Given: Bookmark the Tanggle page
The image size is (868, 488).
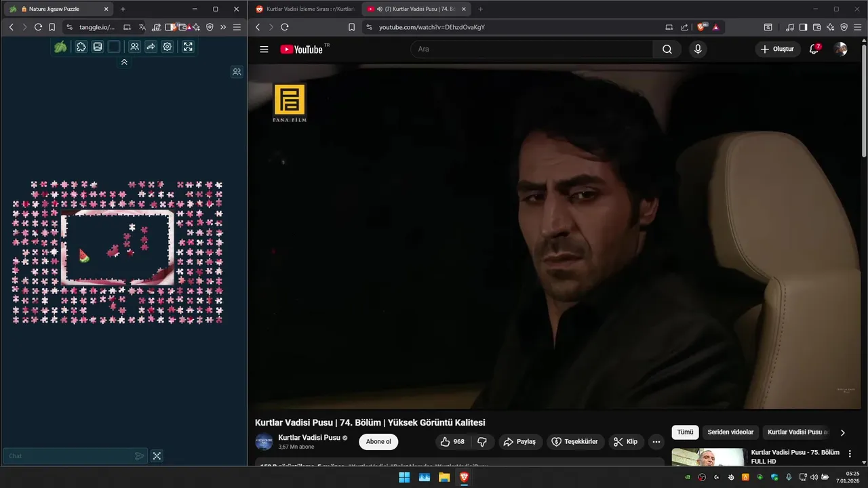Looking at the screenshot, I should [x=52, y=27].
